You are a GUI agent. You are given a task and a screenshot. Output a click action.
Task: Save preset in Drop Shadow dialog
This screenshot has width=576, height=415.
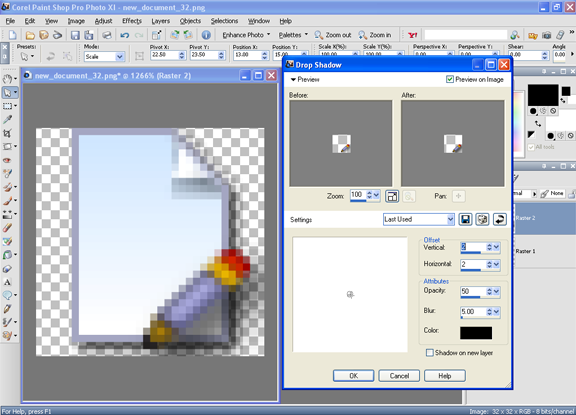(x=465, y=219)
